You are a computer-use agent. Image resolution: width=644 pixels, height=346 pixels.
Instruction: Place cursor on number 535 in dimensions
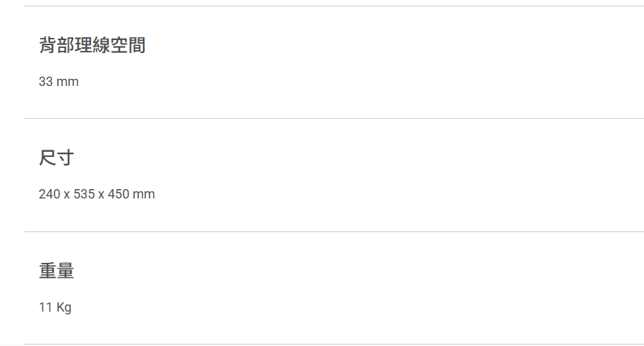point(84,194)
